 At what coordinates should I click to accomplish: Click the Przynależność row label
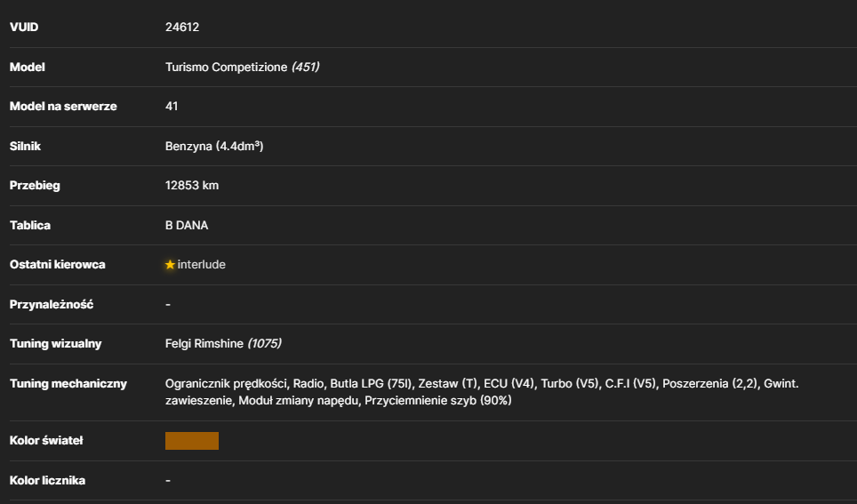coord(52,305)
